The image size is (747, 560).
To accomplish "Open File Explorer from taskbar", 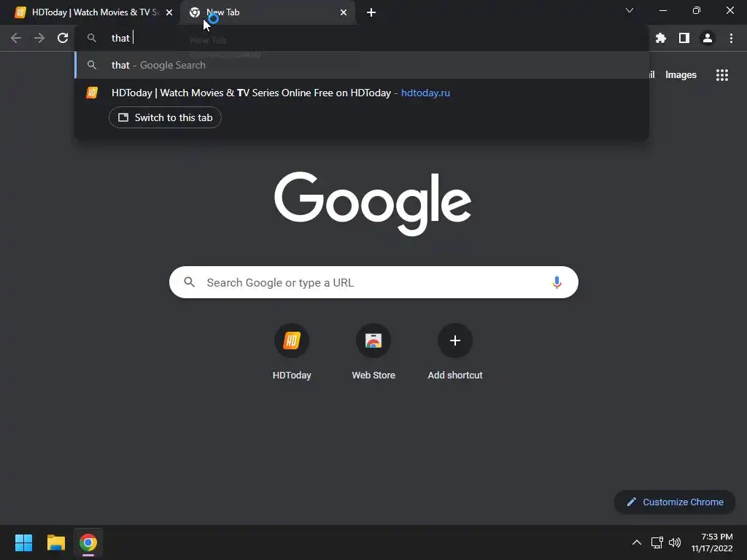I will pyautogui.click(x=55, y=542).
